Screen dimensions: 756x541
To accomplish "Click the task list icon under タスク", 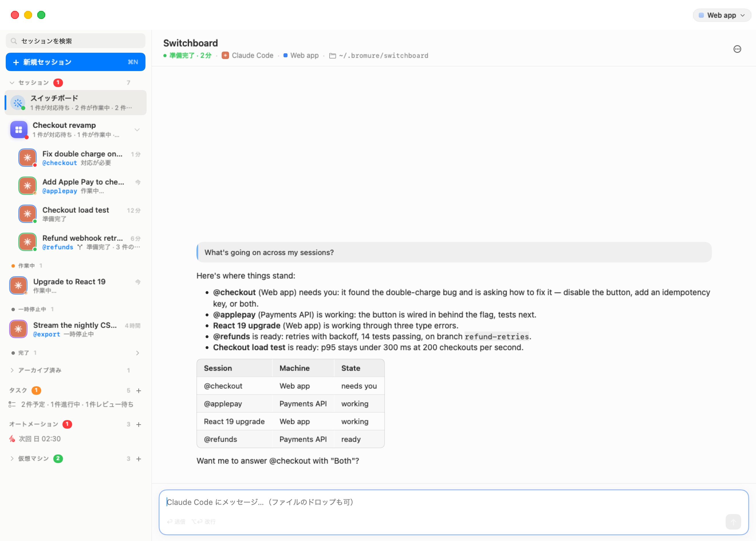I will pyautogui.click(x=12, y=404).
